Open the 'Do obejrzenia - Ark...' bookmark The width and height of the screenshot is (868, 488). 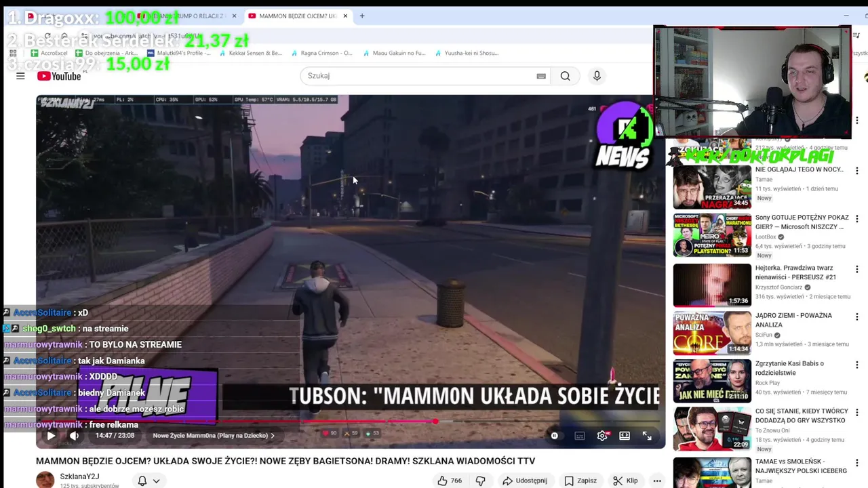click(x=106, y=53)
